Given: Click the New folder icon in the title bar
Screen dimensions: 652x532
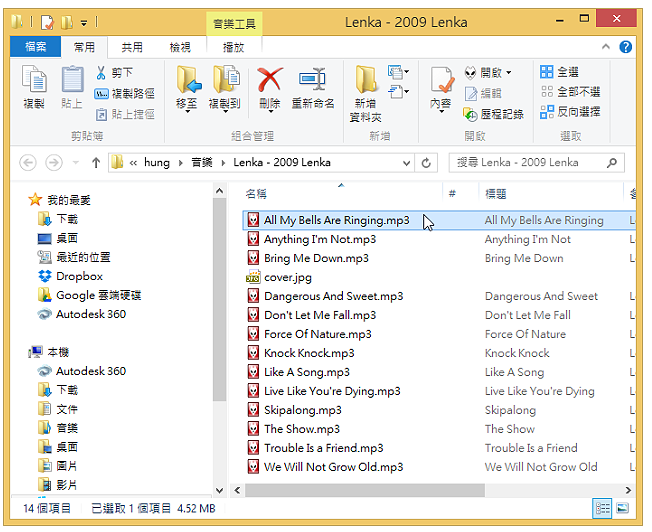Looking at the screenshot, I should (67, 22).
